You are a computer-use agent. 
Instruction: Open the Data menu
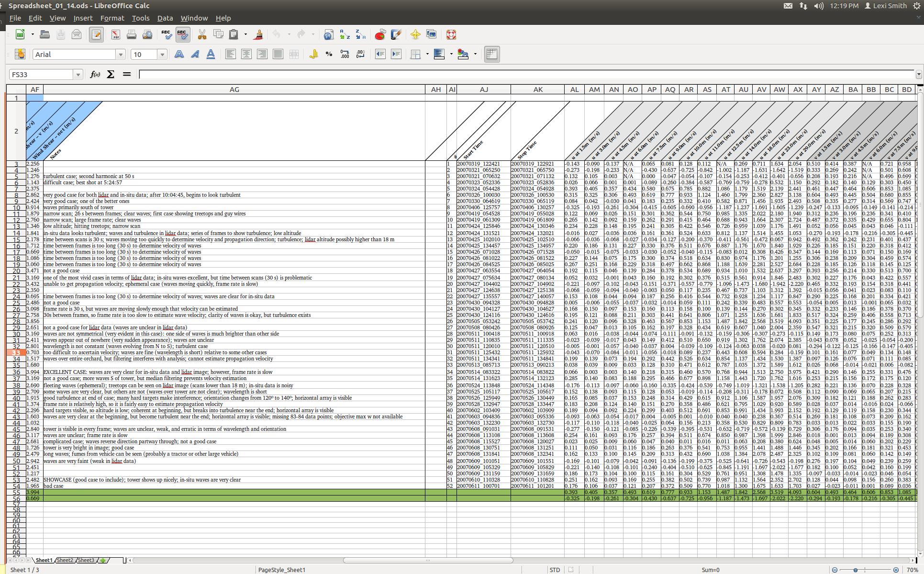[x=165, y=18]
